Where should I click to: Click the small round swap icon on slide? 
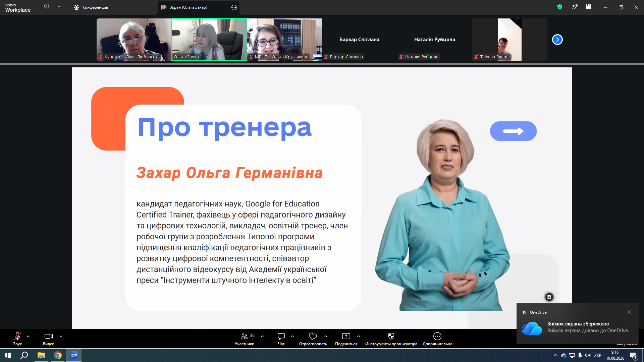pos(549,297)
